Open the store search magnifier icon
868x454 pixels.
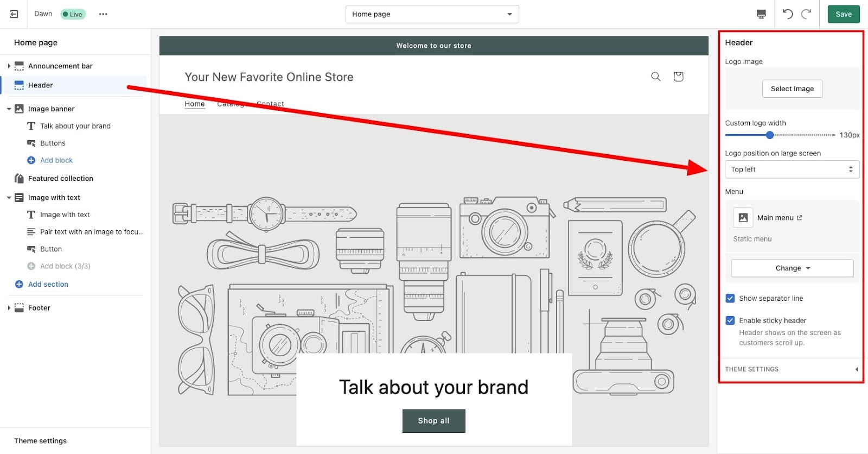click(x=656, y=77)
